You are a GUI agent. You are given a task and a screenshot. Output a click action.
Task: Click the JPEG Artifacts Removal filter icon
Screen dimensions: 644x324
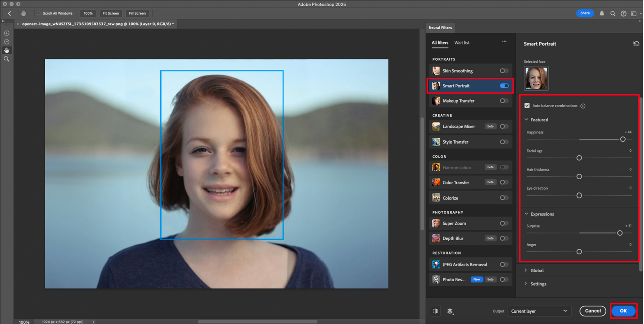pos(436,264)
